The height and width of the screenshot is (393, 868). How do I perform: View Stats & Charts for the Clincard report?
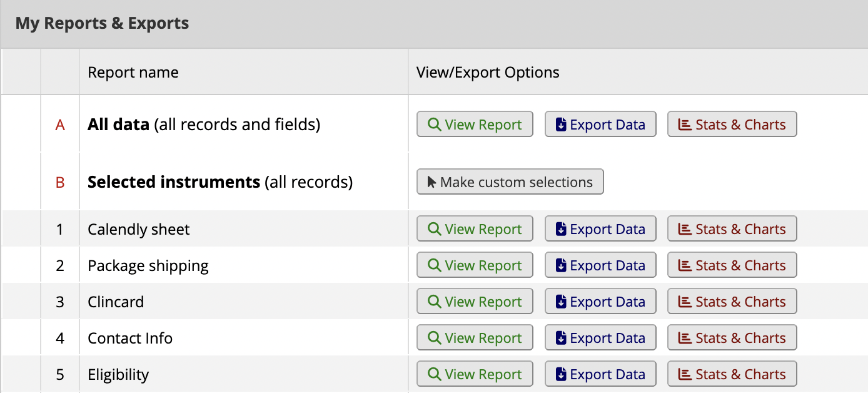coord(732,301)
